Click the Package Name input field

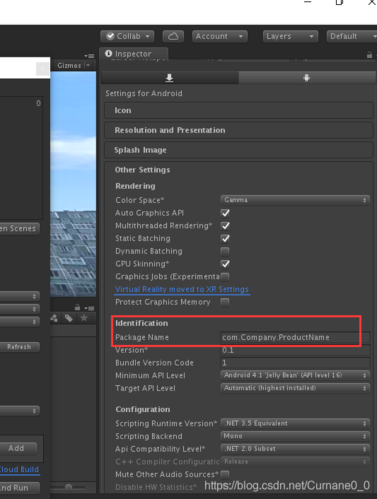(x=295, y=337)
